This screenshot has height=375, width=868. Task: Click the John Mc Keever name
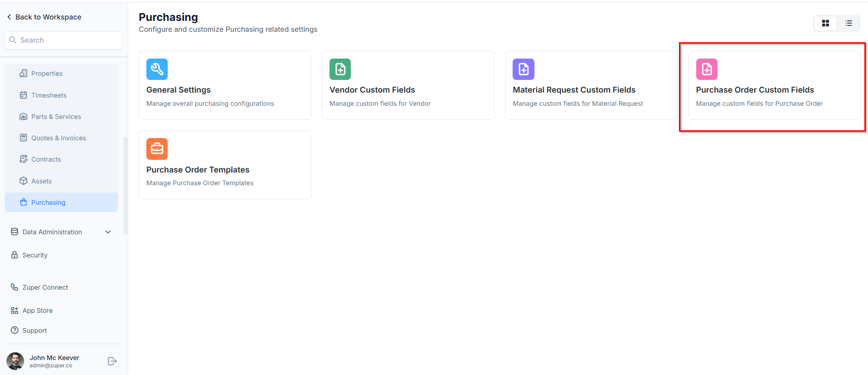click(55, 358)
